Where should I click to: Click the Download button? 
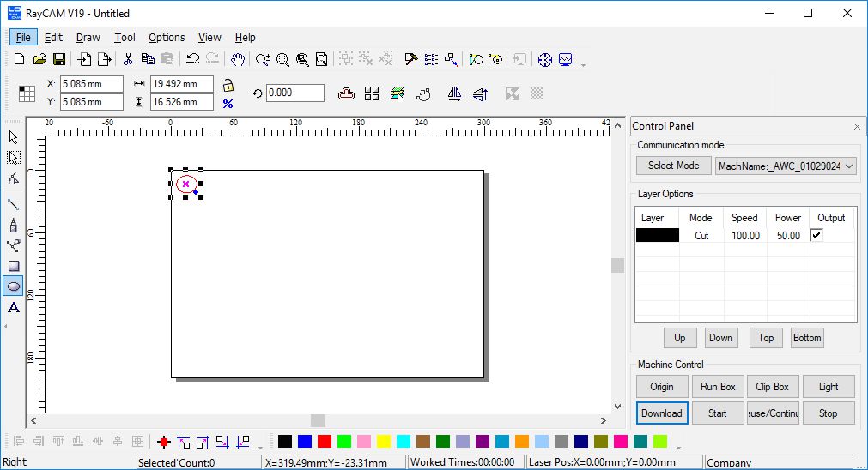point(661,413)
